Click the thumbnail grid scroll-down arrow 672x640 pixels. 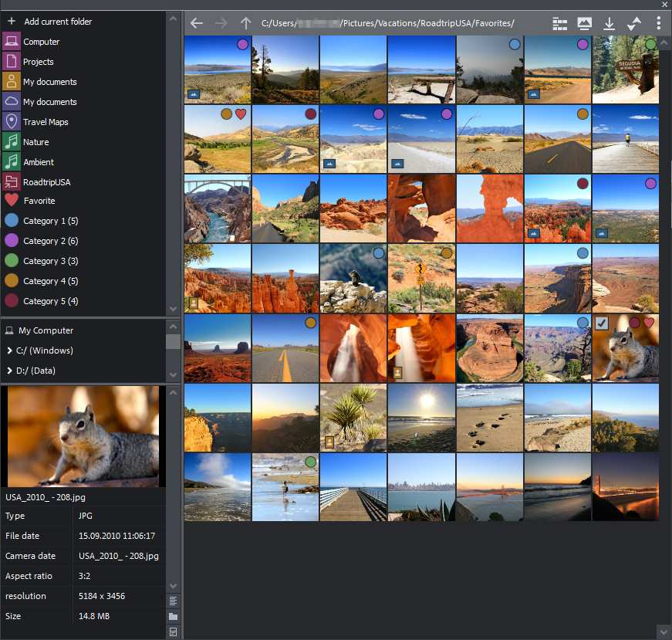pyautogui.click(x=664, y=632)
